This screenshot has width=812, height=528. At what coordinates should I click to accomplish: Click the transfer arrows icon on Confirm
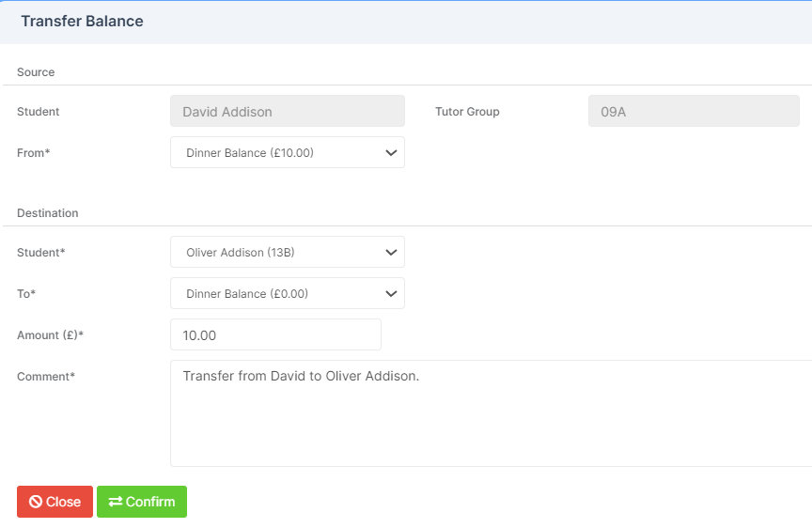pyautogui.click(x=115, y=502)
